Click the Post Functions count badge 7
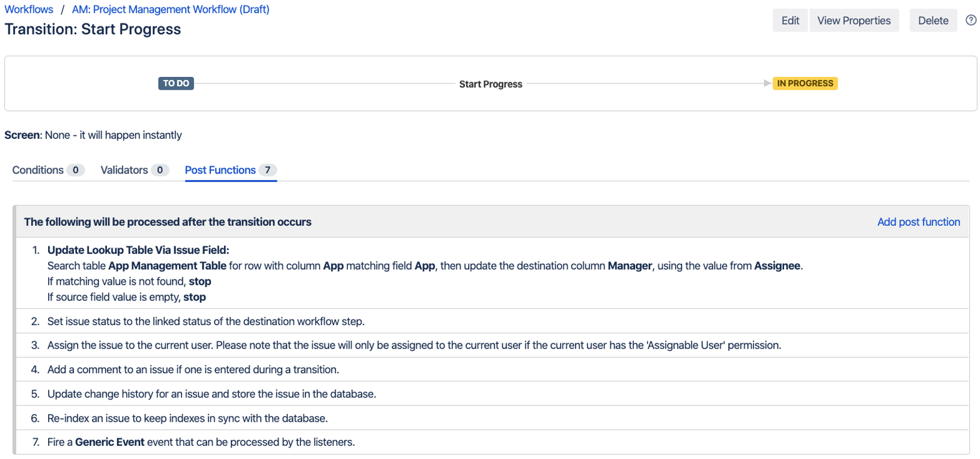Screen dimensions: 980x459 pos(267,170)
